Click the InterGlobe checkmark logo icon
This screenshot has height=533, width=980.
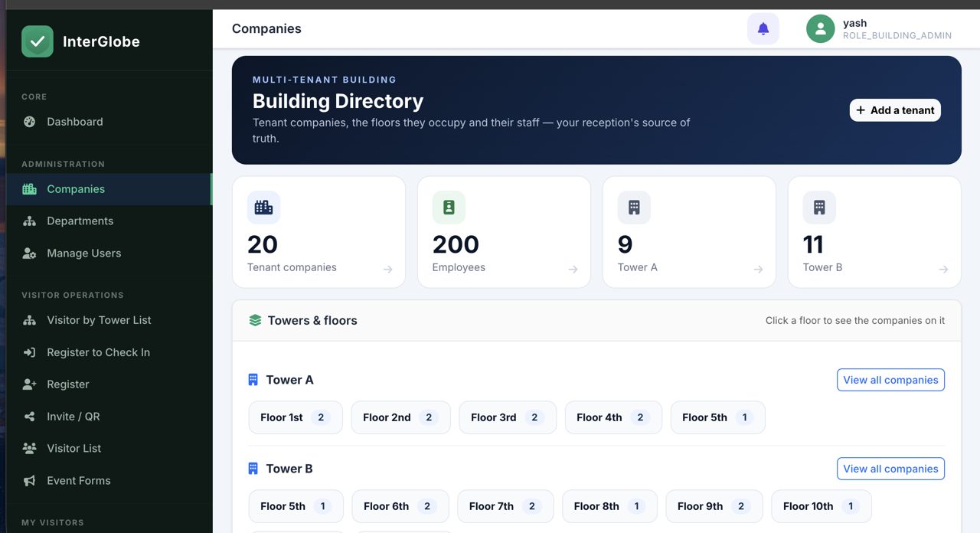click(x=38, y=41)
